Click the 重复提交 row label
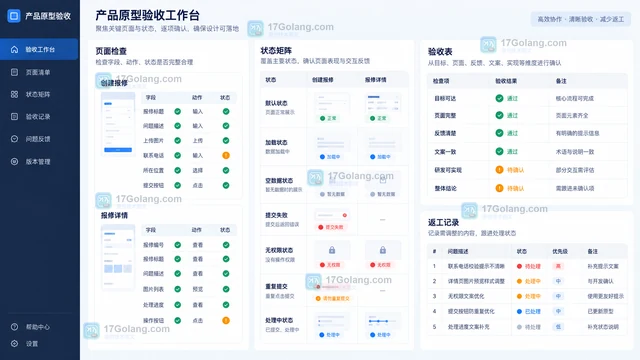 (x=276, y=286)
